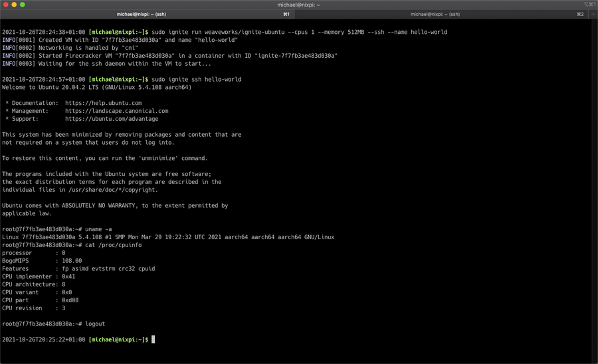Click the window title michael@nixpi: ~

(x=298, y=5)
